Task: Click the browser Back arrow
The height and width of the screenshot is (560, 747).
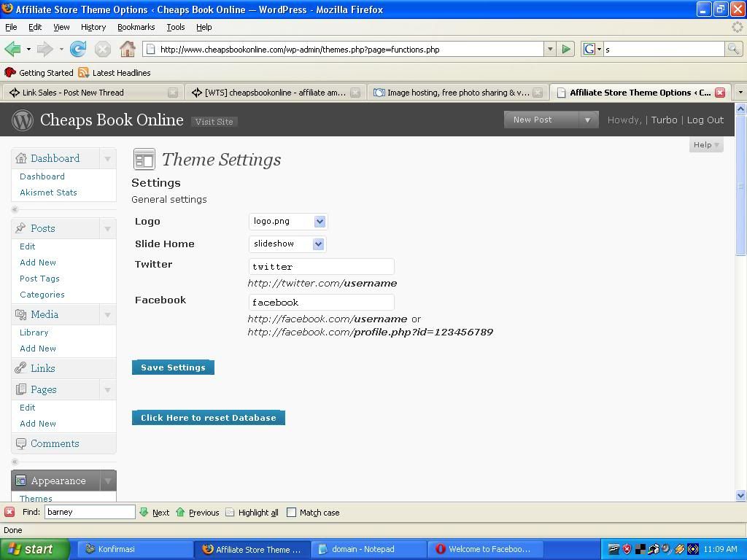Action: tap(12, 50)
